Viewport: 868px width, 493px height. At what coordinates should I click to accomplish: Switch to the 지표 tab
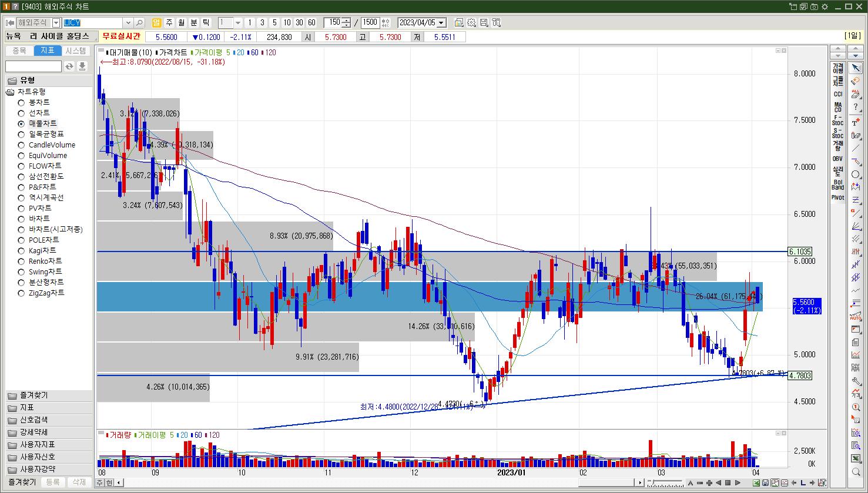48,51
